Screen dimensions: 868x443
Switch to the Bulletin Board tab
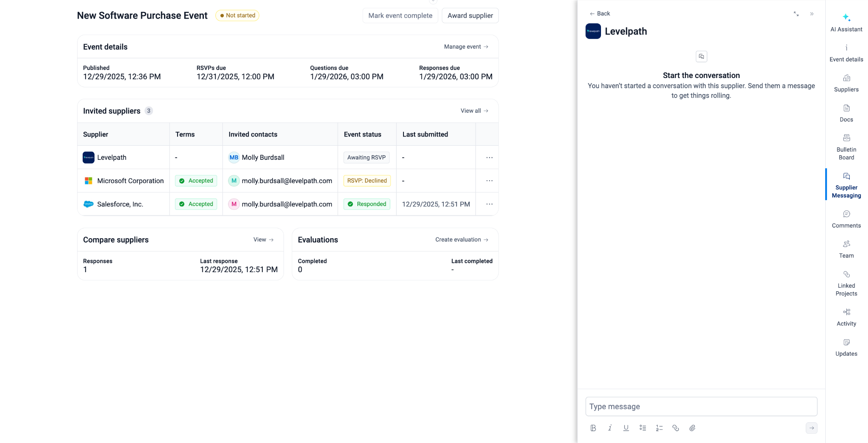tap(846, 147)
